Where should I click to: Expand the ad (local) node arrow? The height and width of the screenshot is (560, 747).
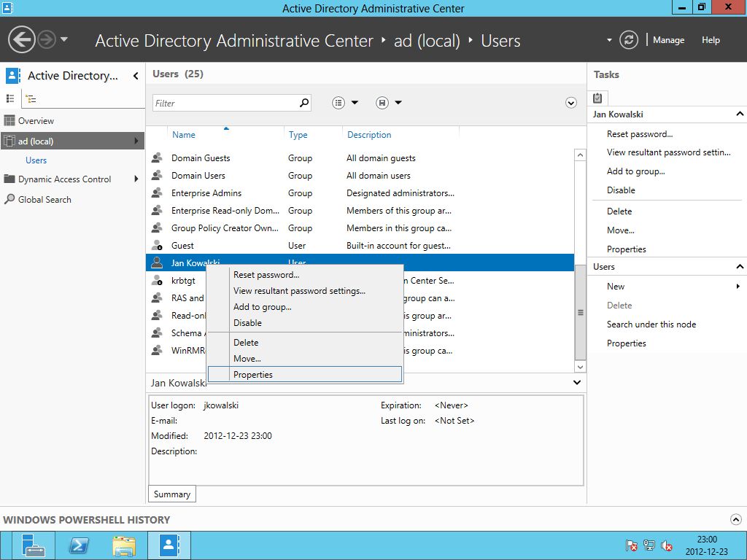(136, 141)
